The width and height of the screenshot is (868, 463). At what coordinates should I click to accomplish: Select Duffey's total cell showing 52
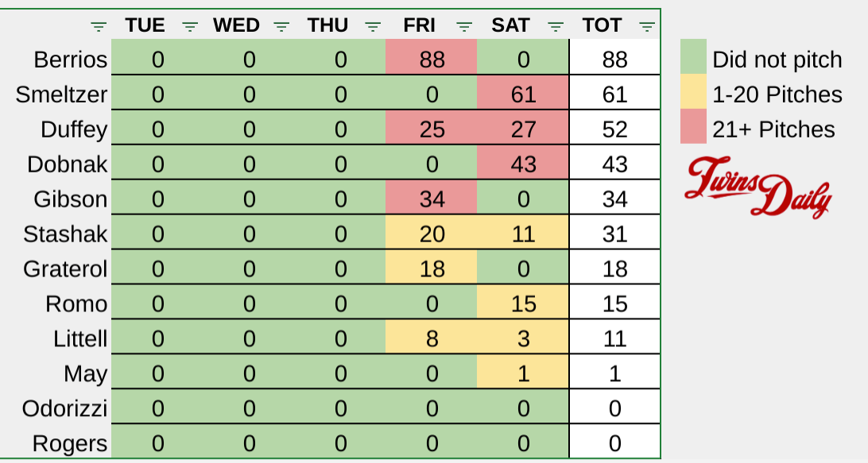(x=614, y=129)
